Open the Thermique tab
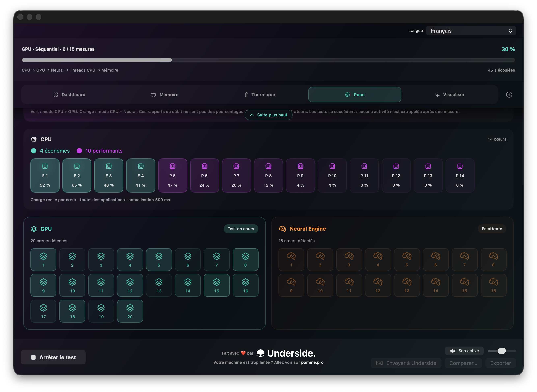 point(260,95)
